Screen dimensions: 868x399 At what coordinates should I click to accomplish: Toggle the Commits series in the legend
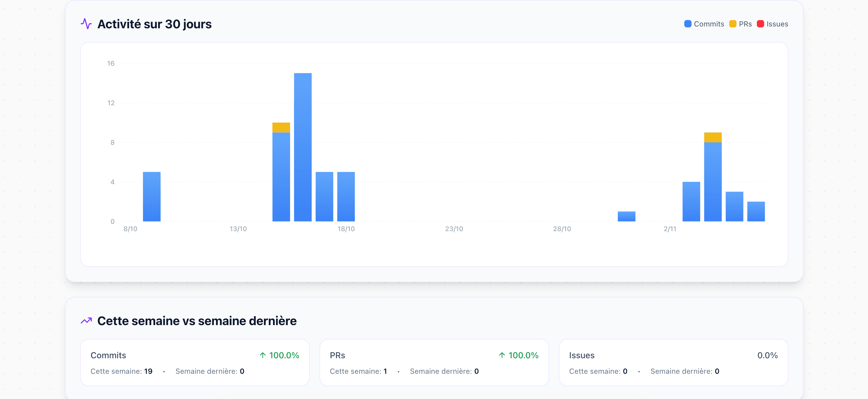point(704,24)
